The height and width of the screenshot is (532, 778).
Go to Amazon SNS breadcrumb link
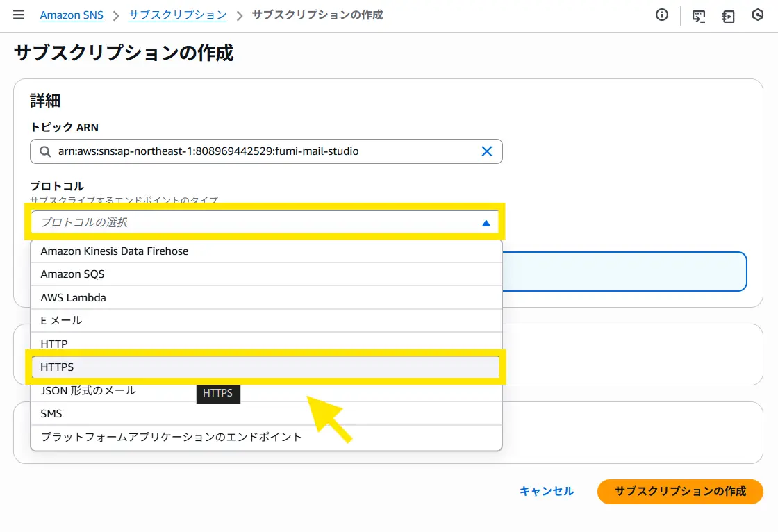72,15
